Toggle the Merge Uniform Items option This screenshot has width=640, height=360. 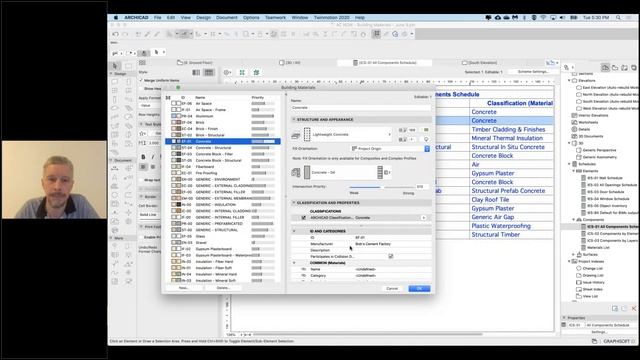(141, 80)
